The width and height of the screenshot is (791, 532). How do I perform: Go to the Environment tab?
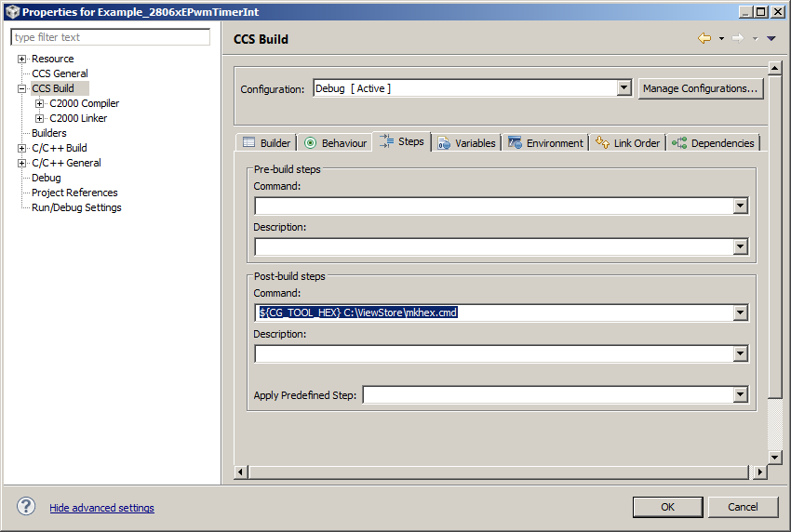(x=545, y=143)
